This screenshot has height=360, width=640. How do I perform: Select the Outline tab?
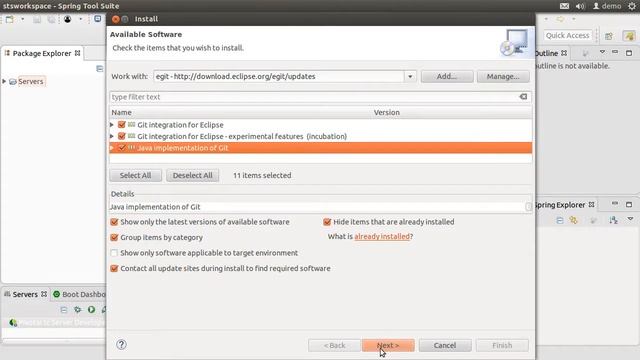pos(551,53)
